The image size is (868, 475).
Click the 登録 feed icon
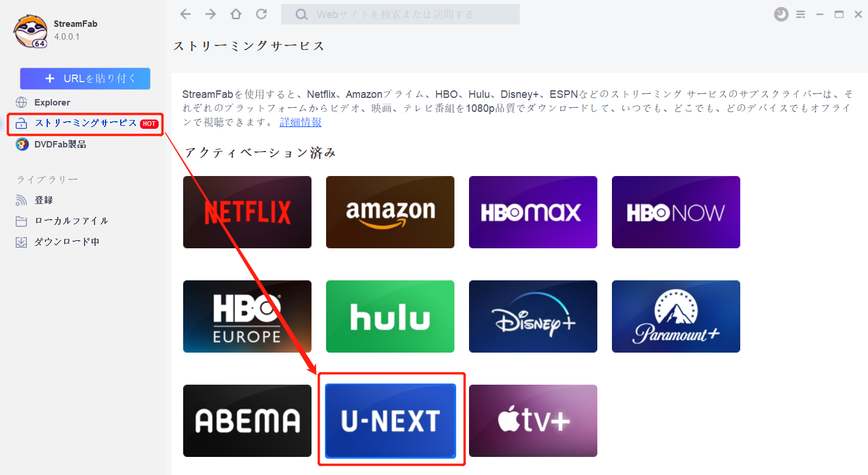click(x=22, y=200)
